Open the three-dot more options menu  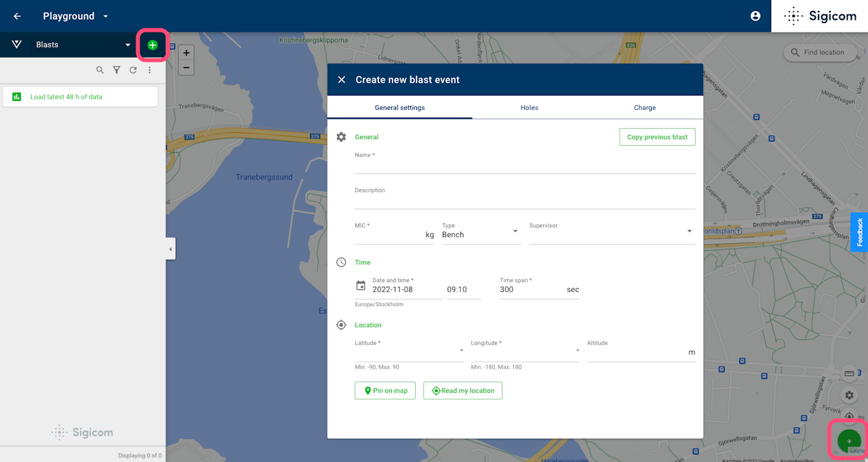[x=150, y=70]
